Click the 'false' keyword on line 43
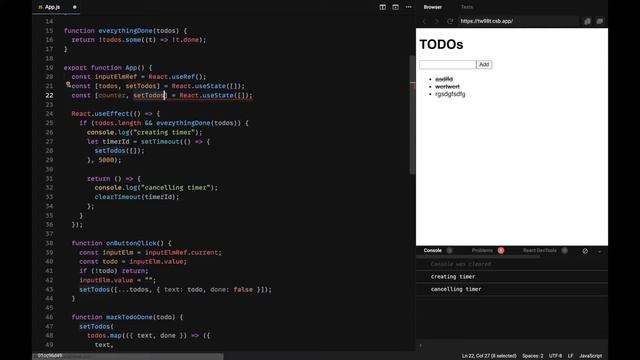640x360 pixels. tap(243, 289)
